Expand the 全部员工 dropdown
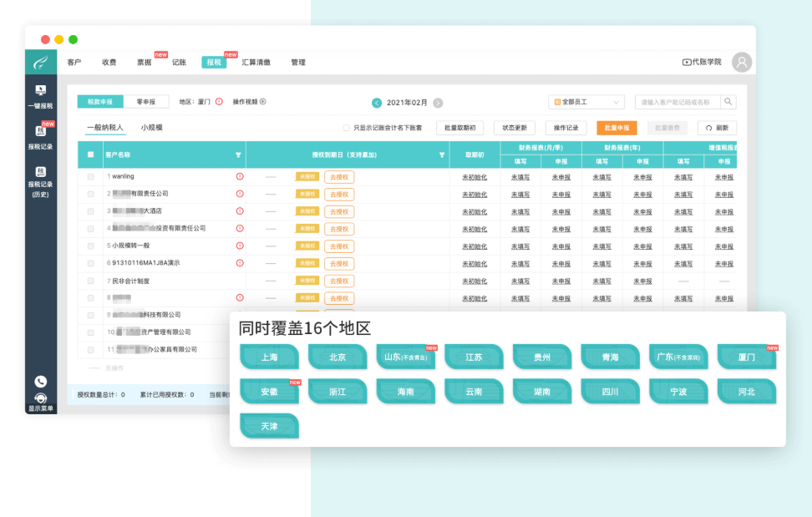Screen dimensions: 812x517 586,102
